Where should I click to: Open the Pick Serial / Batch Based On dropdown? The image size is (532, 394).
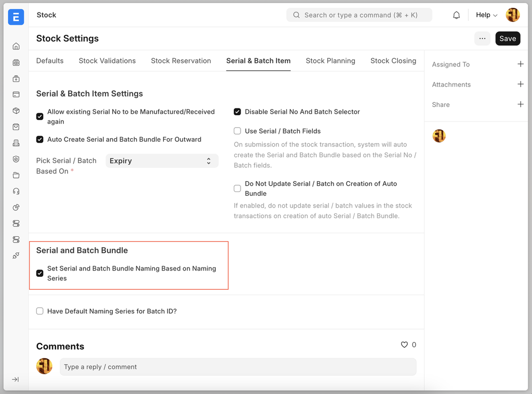[162, 161]
